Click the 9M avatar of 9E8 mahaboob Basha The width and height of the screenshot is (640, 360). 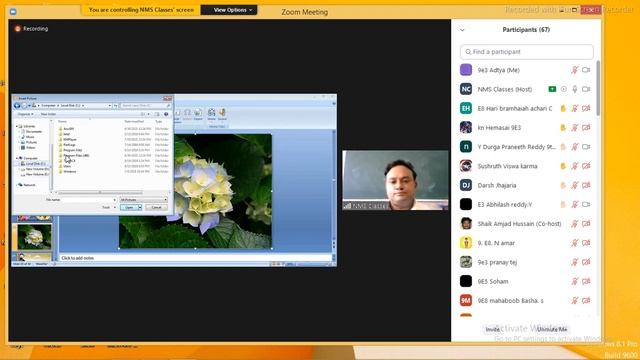pyautogui.click(x=466, y=300)
